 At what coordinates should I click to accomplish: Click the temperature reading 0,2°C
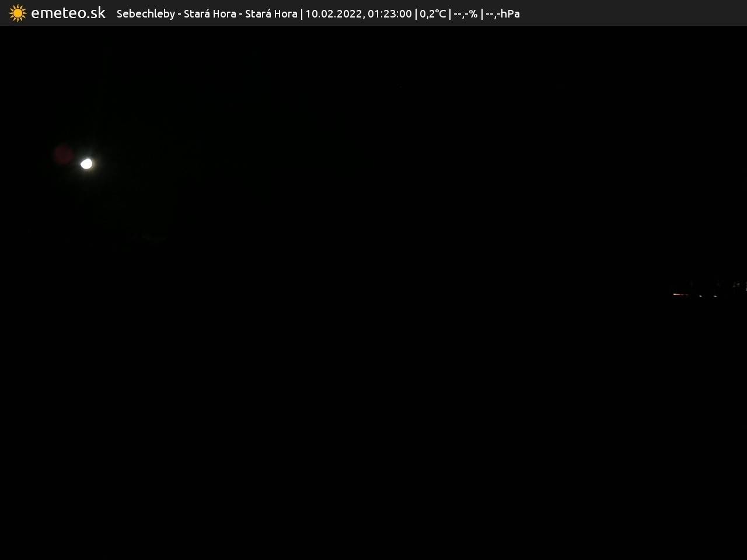click(x=432, y=13)
